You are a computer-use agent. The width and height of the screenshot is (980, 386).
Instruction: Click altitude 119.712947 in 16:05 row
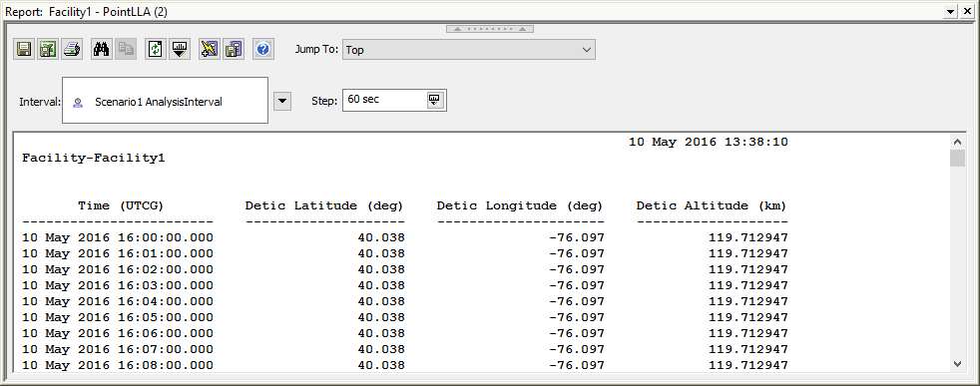(x=748, y=317)
